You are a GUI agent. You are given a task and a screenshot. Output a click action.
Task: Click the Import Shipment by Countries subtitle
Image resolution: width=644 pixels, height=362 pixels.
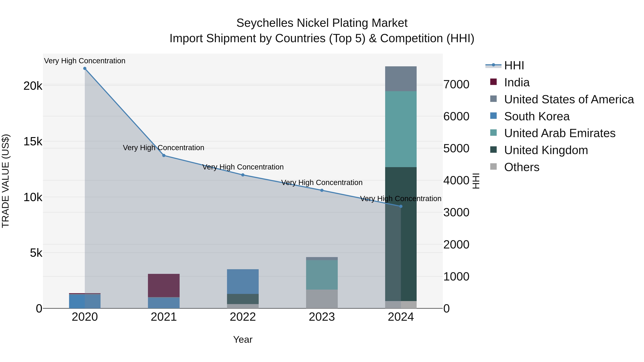click(x=322, y=38)
